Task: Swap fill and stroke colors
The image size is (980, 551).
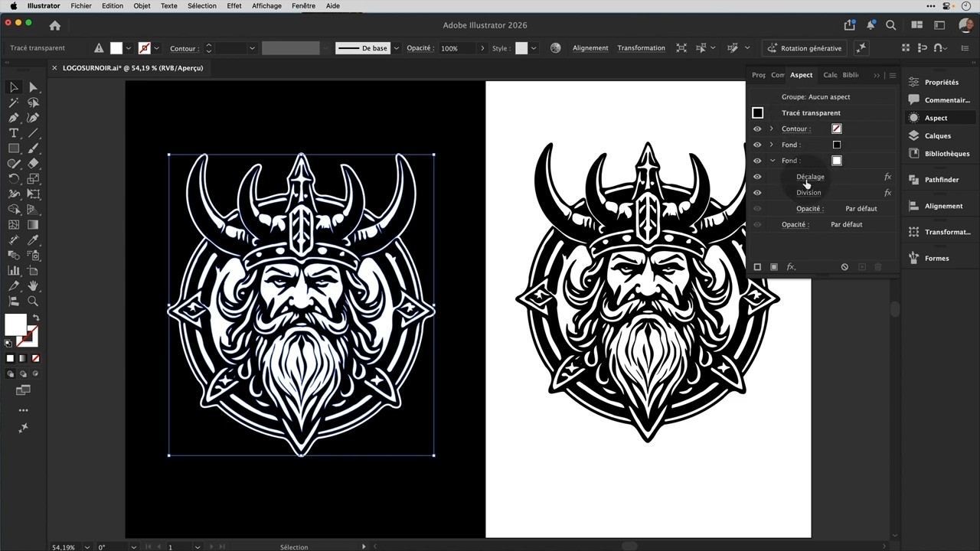Action: coord(35,318)
